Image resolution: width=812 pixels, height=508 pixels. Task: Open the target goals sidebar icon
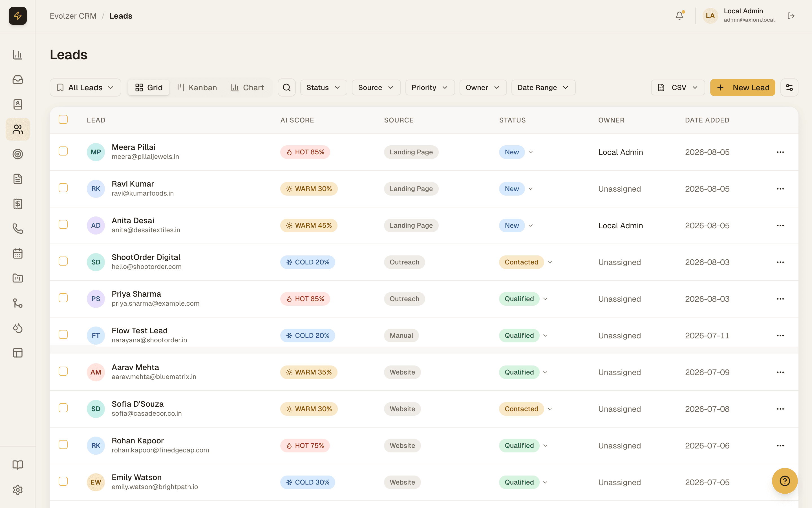pos(18,154)
